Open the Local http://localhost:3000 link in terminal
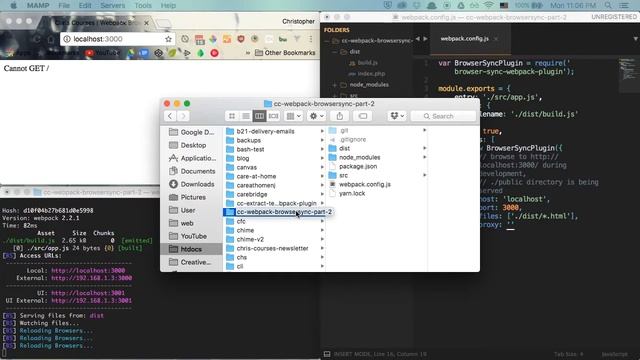Viewport: 640px width, 360px height. point(88,271)
